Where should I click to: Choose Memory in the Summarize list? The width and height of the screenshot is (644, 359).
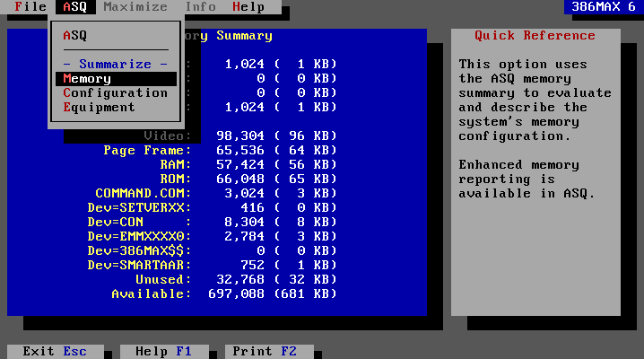tap(116, 79)
